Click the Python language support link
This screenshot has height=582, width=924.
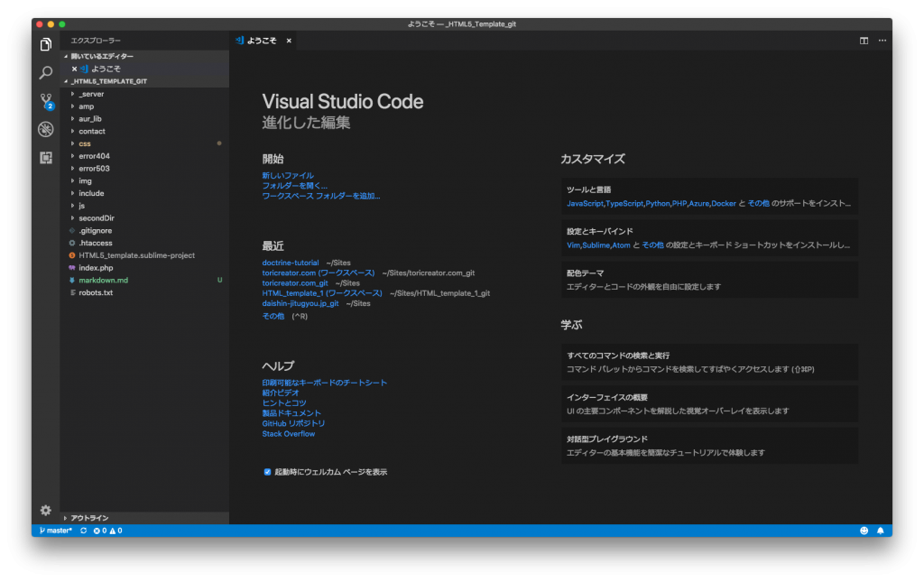(x=658, y=204)
